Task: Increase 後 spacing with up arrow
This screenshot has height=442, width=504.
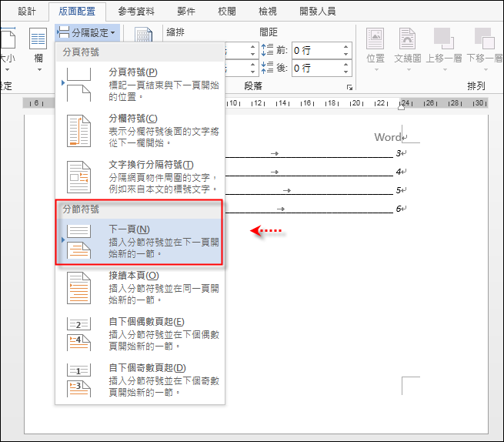Action: pyautogui.click(x=345, y=65)
